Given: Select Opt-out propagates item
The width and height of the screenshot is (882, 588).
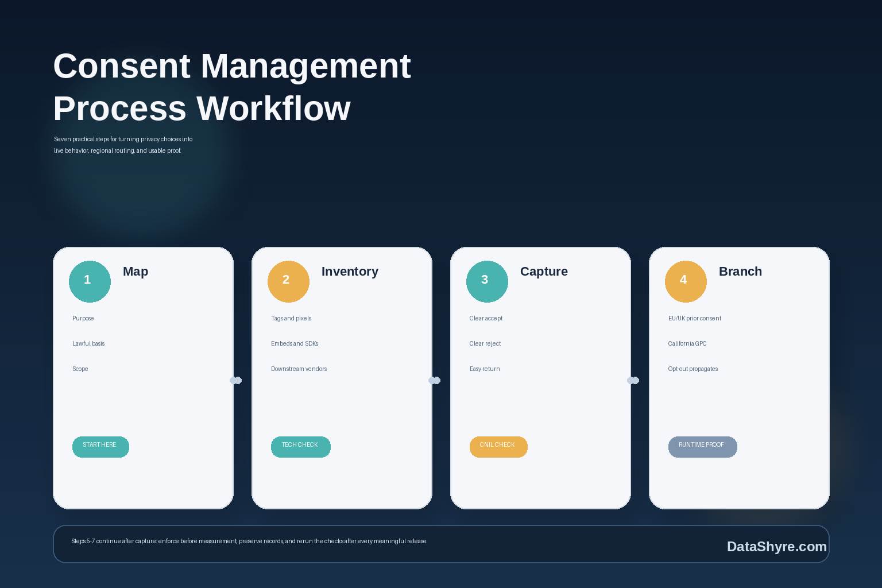Looking at the screenshot, I should point(693,369).
